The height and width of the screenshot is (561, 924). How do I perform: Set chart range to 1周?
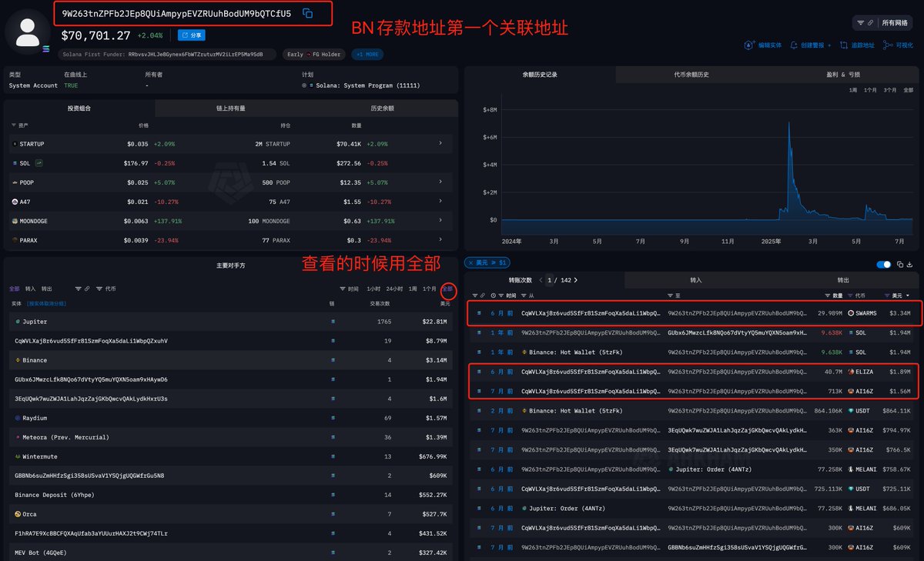point(853,90)
